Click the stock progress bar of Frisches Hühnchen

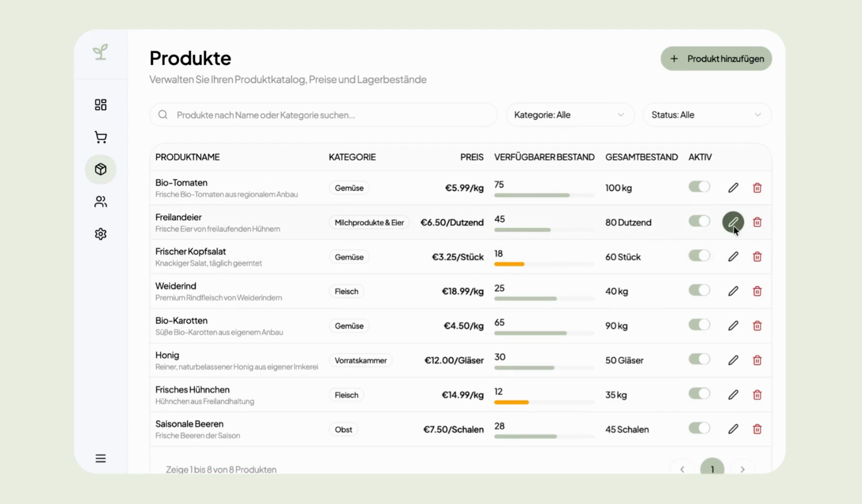(x=543, y=402)
